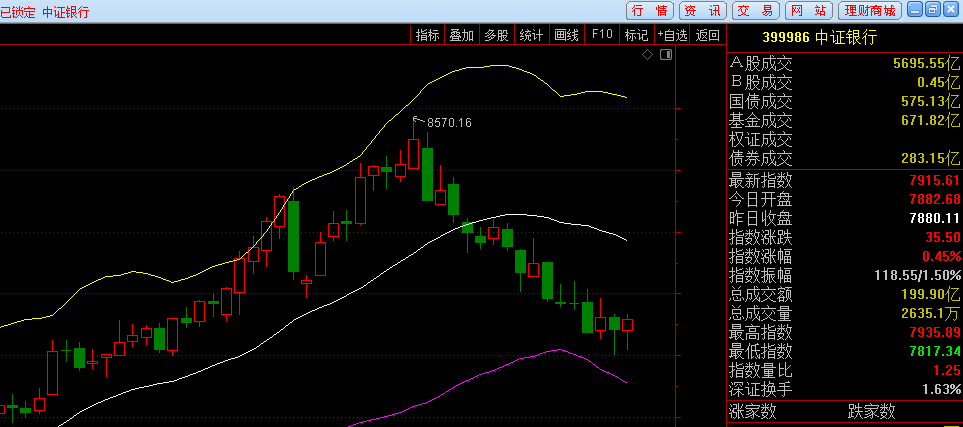The width and height of the screenshot is (963, 427).
Task: Click 返回 to go back
Action: [x=707, y=35]
